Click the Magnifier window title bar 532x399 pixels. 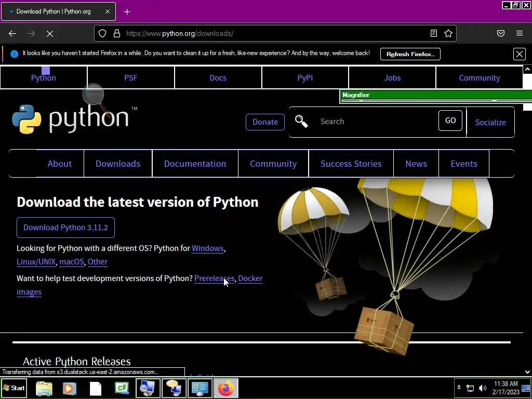(436, 95)
